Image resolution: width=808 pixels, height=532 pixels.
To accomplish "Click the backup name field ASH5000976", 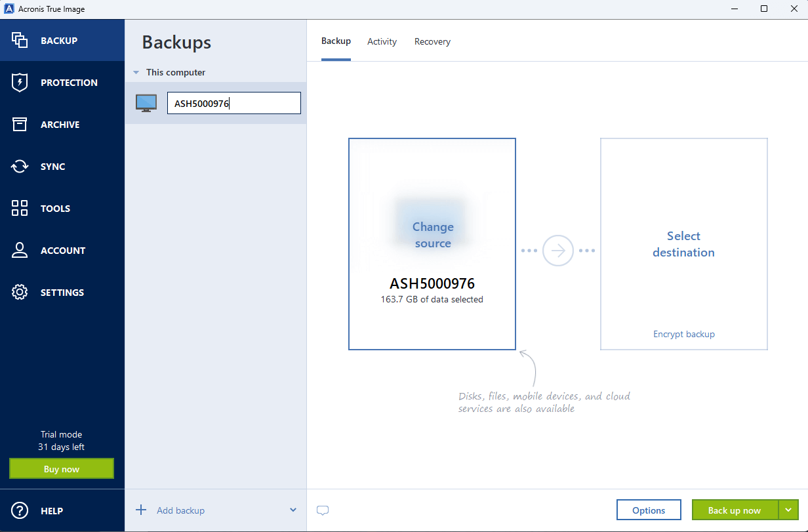I will [x=233, y=103].
